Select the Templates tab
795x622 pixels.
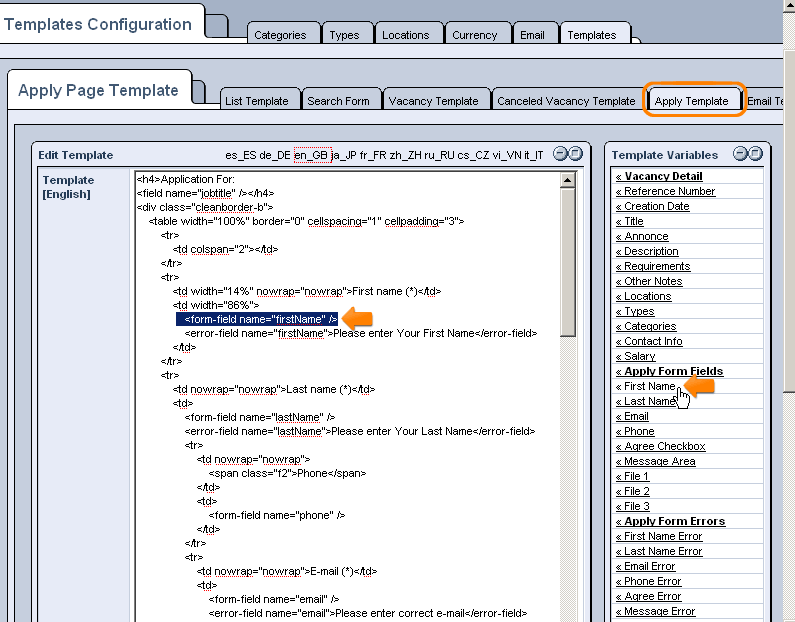pyautogui.click(x=595, y=33)
